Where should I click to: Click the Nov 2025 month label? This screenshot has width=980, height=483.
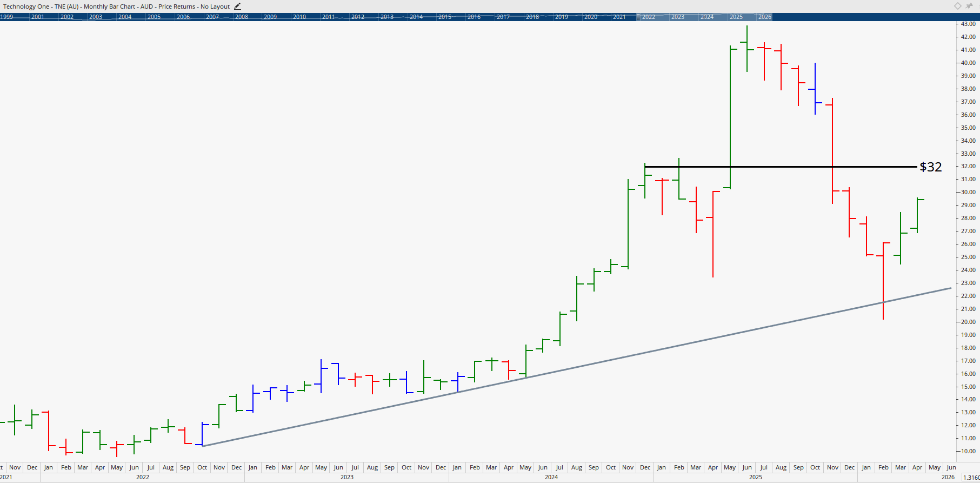coord(832,467)
